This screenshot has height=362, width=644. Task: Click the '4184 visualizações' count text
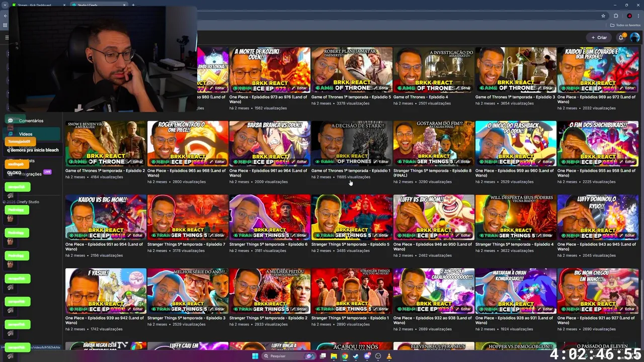click(x=107, y=177)
